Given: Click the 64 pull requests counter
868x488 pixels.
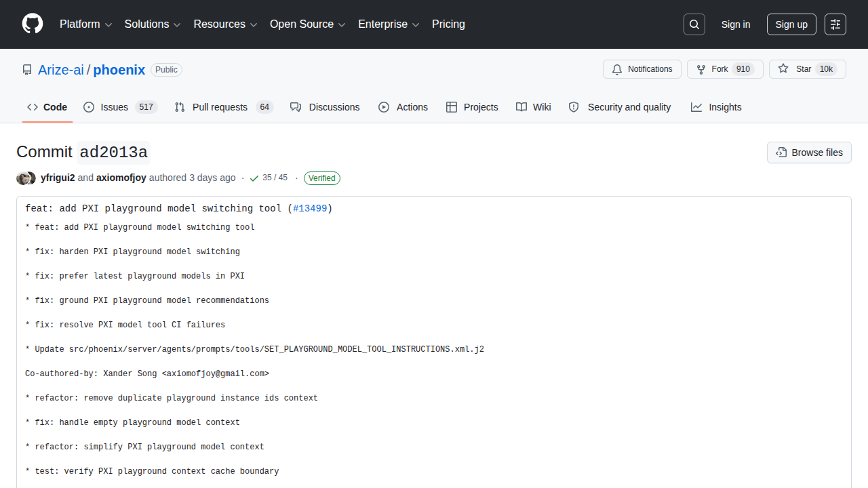Looking at the screenshot, I should (264, 107).
